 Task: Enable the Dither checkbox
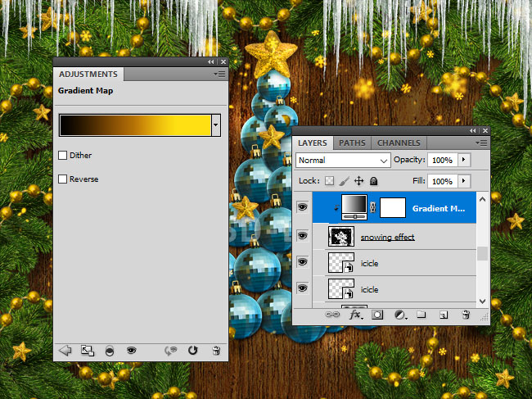point(63,155)
